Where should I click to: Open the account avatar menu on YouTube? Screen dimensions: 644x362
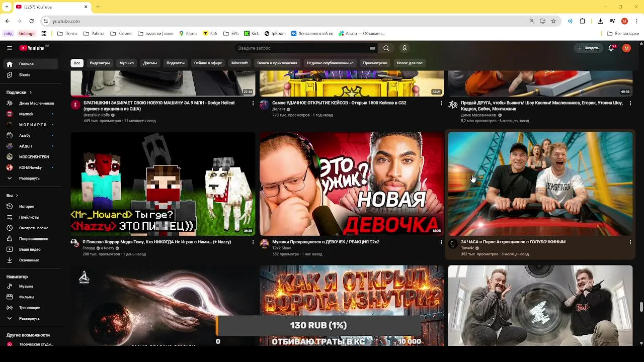pyautogui.click(x=626, y=48)
